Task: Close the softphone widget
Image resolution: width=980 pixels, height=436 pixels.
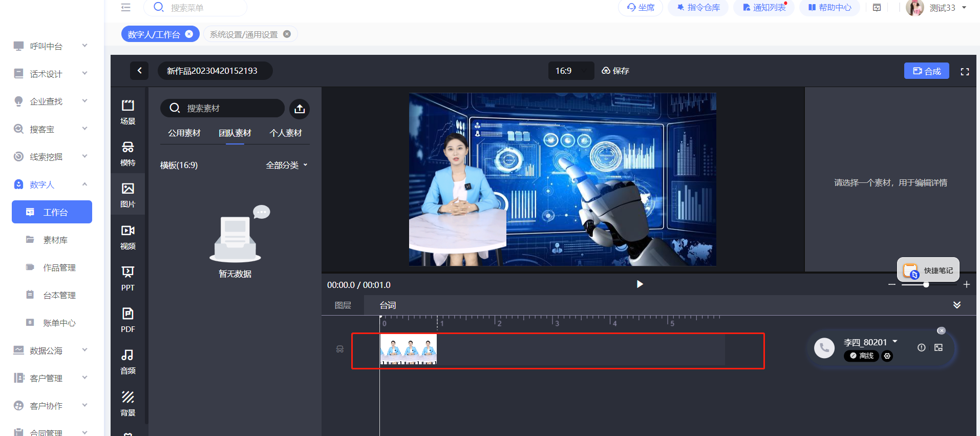Action: tap(941, 330)
